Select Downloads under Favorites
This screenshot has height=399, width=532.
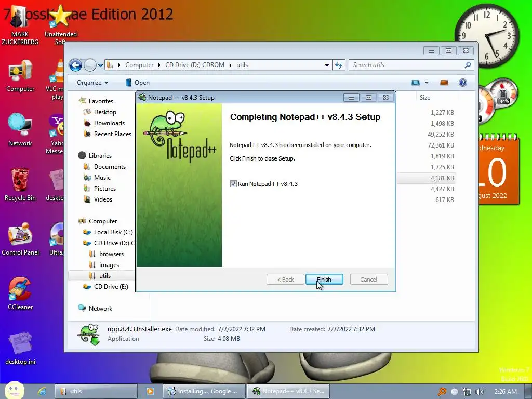(x=109, y=123)
